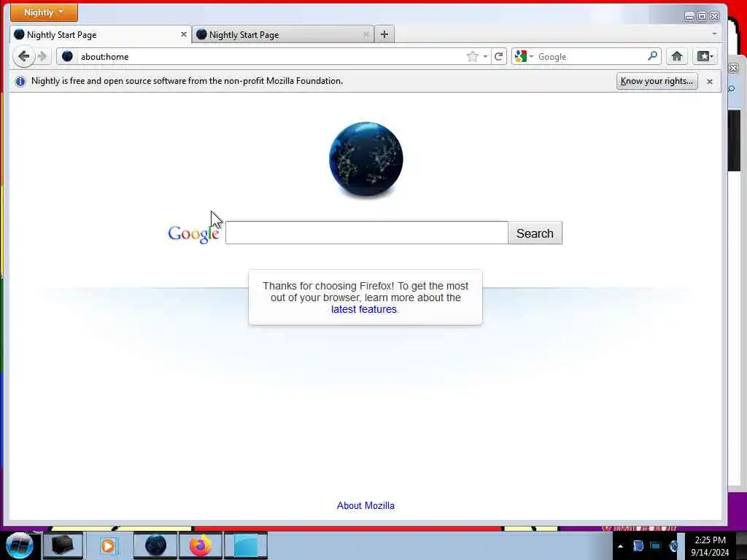
Task: Open the About Mozilla link
Action: pyautogui.click(x=365, y=506)
